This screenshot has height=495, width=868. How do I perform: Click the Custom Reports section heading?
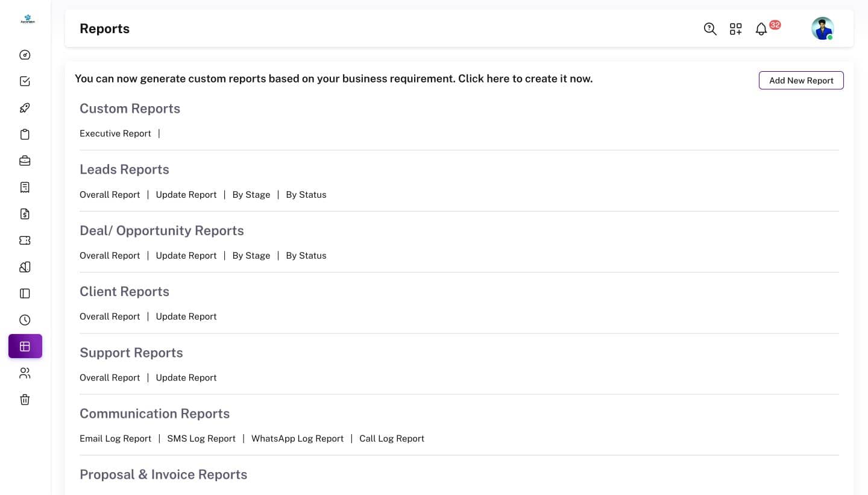(x=130, y=109)
